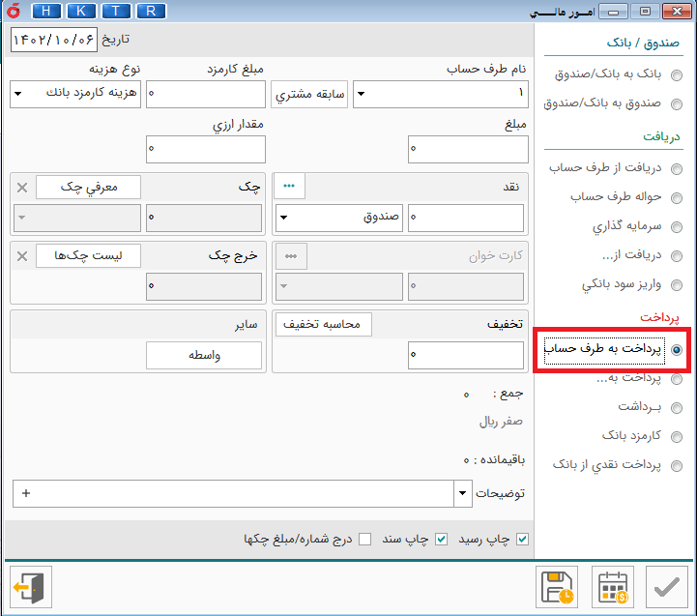Viewport: 697px width, 616px height.
Task: Open the نوع هزينه dropdown
Action: (19, 94)
